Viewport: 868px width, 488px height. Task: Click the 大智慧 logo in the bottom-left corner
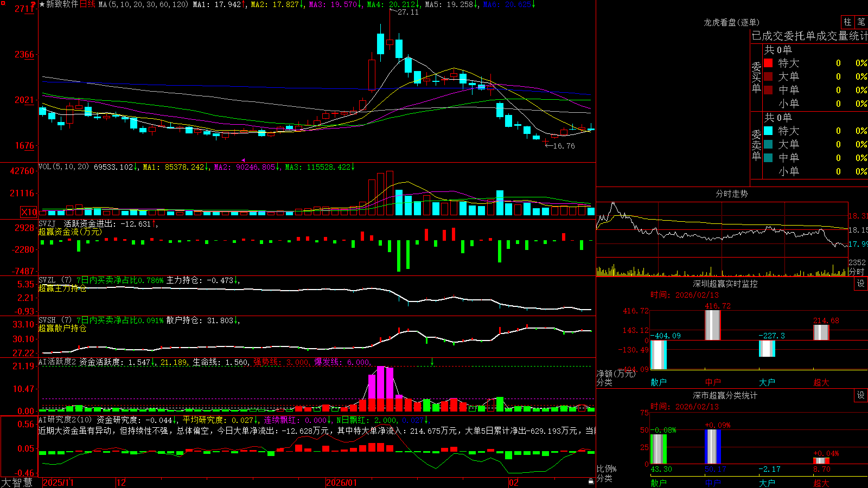17,483
